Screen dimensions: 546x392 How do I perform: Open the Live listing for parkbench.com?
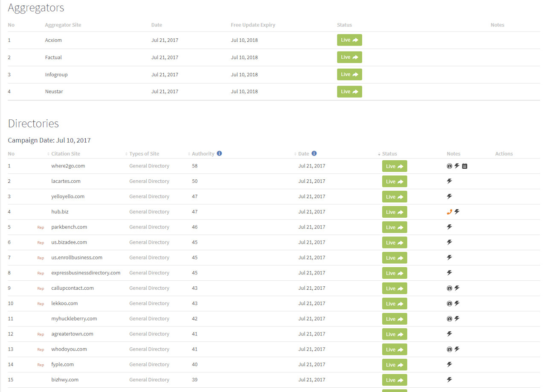point(395,228)
